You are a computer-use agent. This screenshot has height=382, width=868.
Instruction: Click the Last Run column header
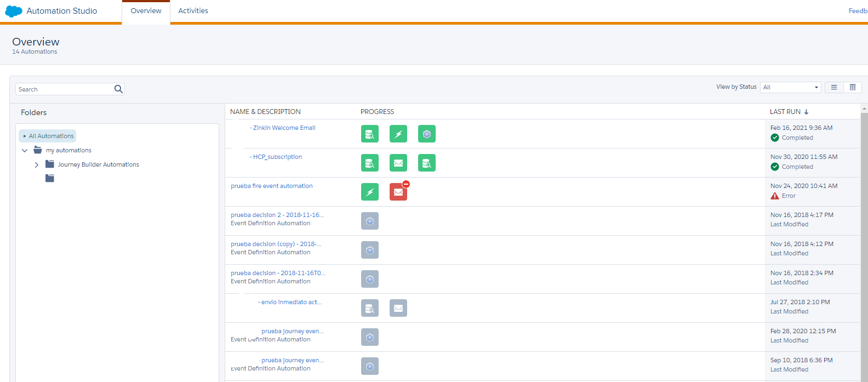pyautogui.click(x=785, y=112)
